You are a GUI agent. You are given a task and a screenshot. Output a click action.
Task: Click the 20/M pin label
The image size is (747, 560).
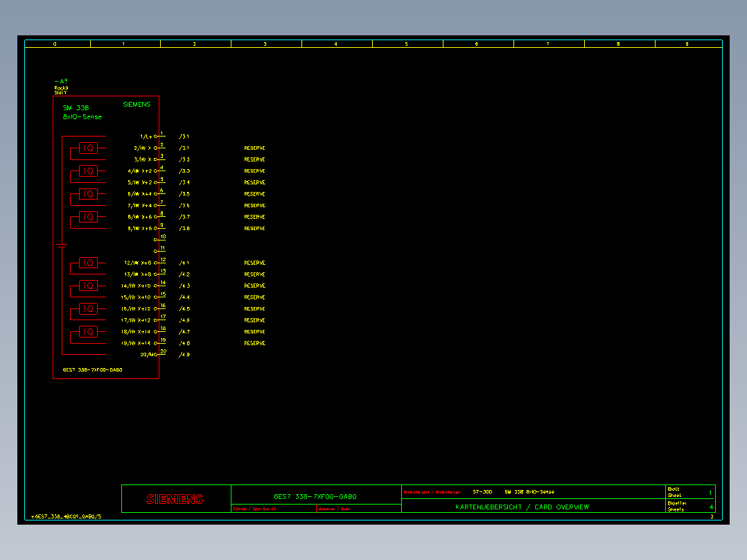147,355
